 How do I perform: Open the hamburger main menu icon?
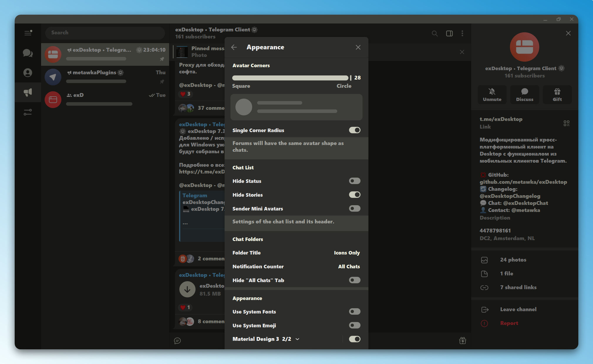tap(28, 33)
